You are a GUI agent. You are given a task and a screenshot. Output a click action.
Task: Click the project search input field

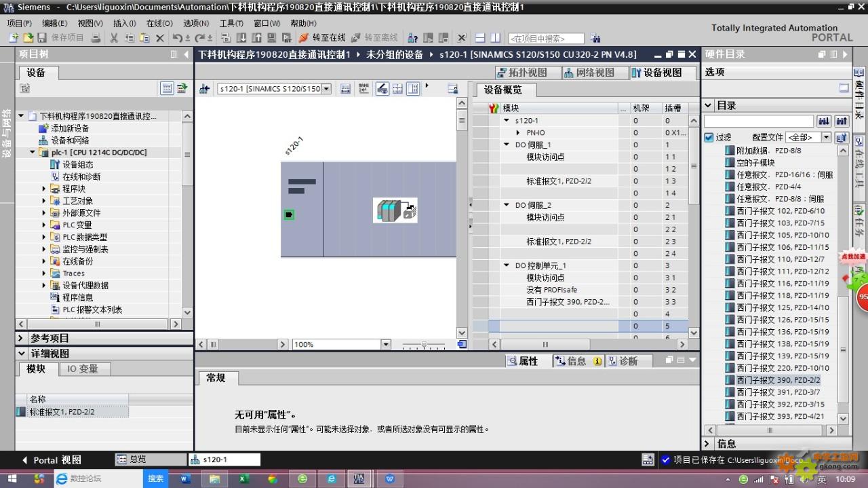[x=546, y=39]
